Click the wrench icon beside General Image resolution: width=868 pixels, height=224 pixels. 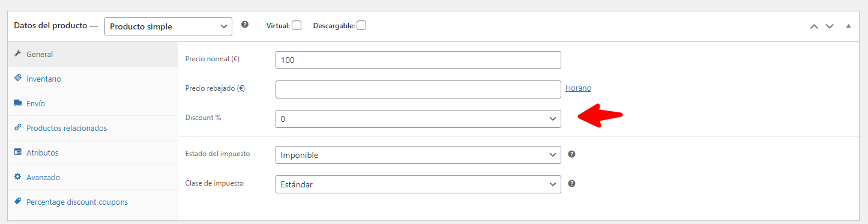click(x=17, y=54)
